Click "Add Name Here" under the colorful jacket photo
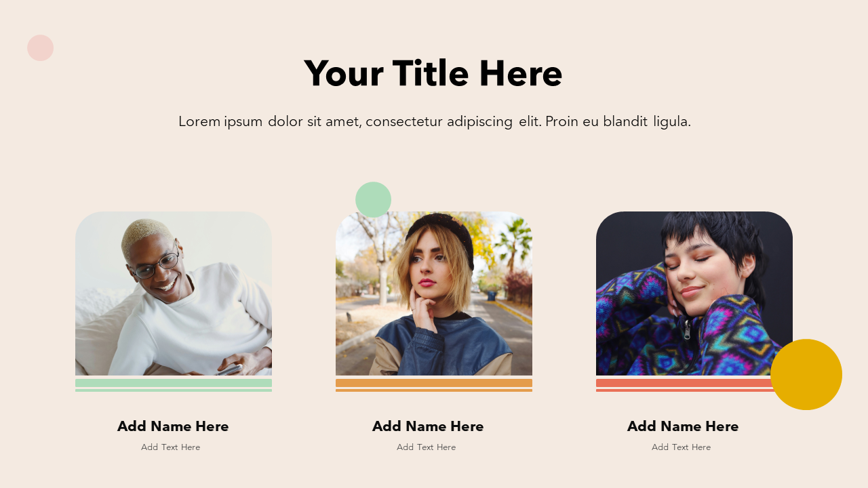This screenshot has height=488, width=868. [683, 426]
